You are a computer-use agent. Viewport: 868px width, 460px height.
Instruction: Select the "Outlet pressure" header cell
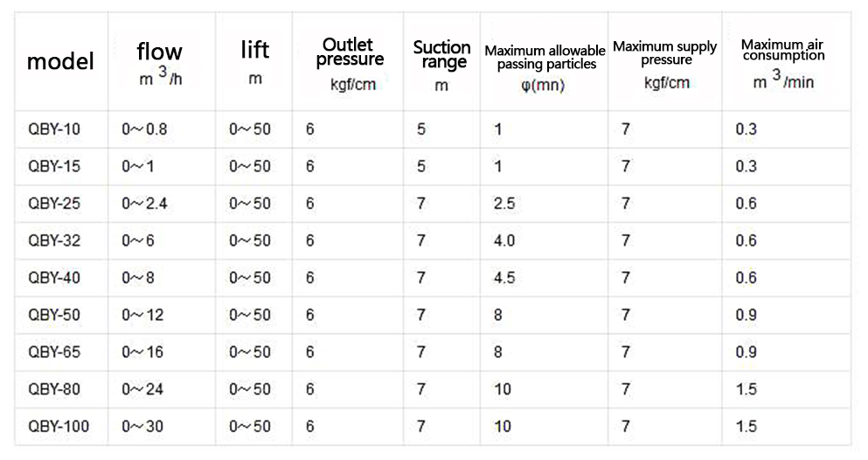coord(349,61)
